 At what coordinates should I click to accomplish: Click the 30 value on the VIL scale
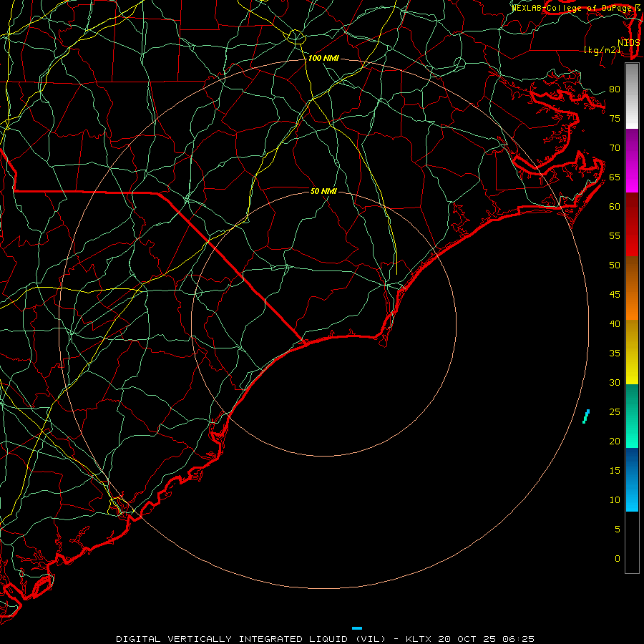click(x=615, y=383)
